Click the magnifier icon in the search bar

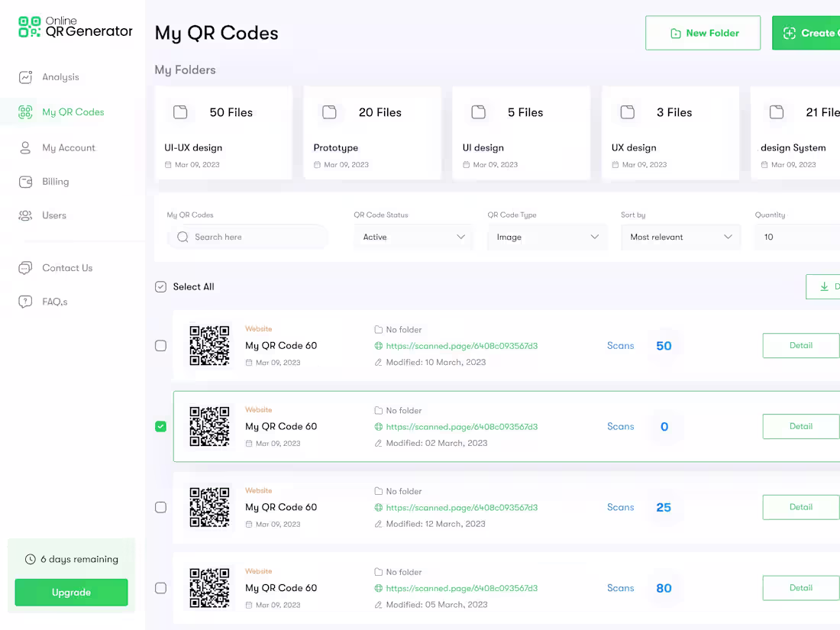[x=183, y=237]
